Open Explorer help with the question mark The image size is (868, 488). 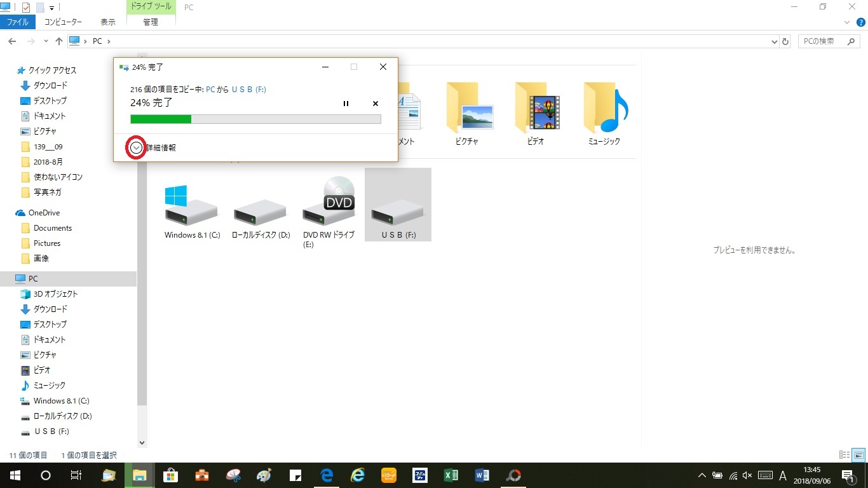tap(861, 22)
